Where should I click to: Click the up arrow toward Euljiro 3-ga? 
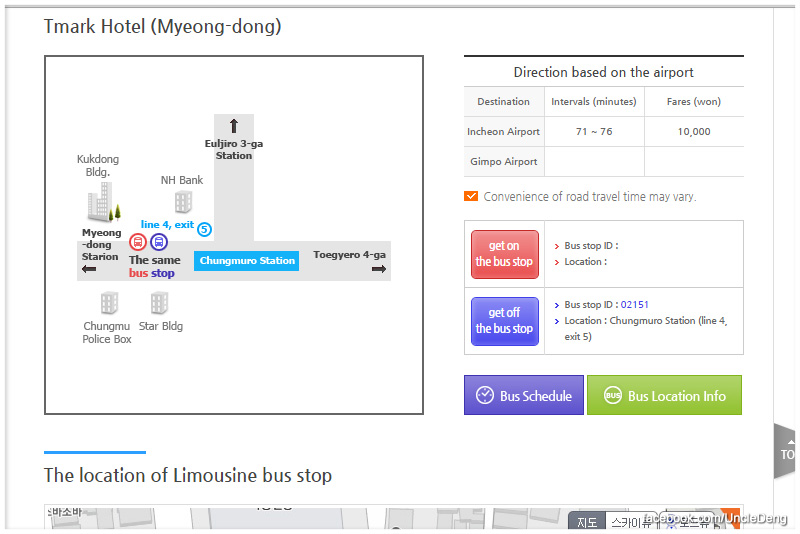coord(234,126)
